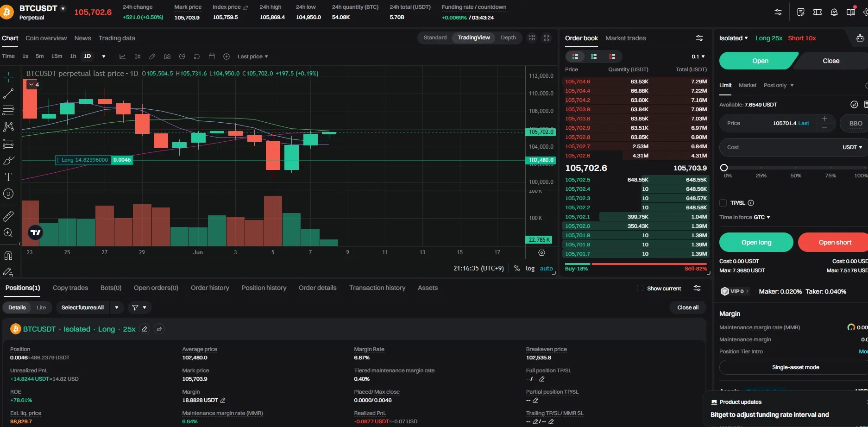Open chart settings gear near time axis
The image size is (868, 427).
tap(541, 252)
